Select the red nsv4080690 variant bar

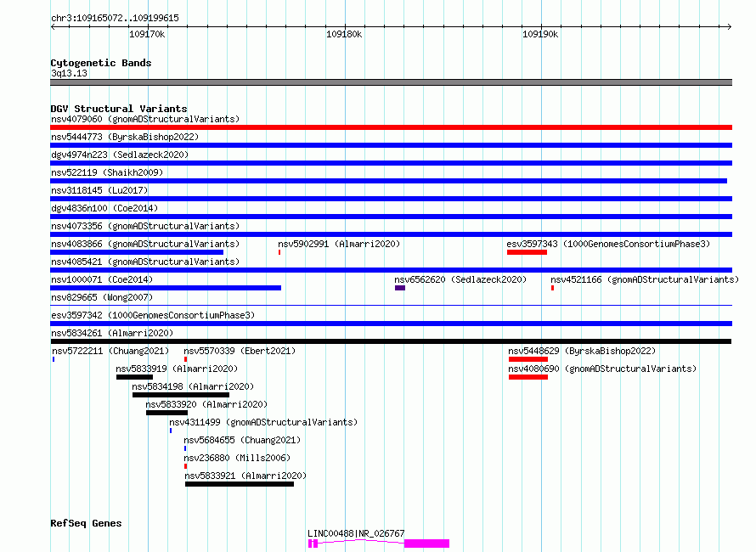pyautogui.click(x=528, y=377)
